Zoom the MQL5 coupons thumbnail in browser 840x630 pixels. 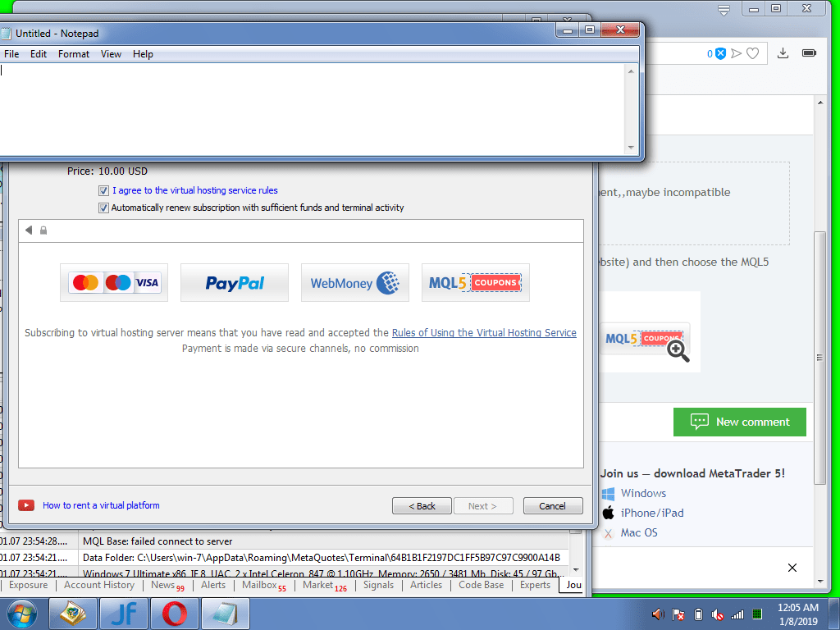coord(678,351)
